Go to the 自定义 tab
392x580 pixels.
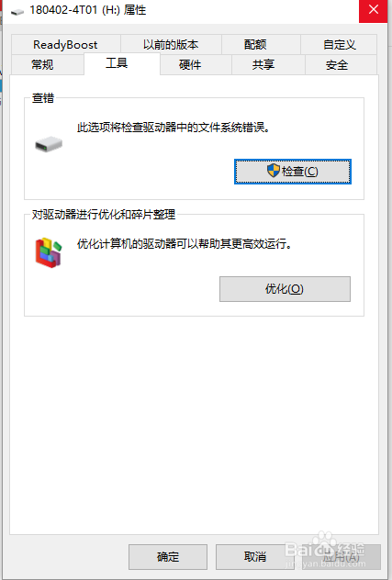pyautogui.click(x=339, y=45)
